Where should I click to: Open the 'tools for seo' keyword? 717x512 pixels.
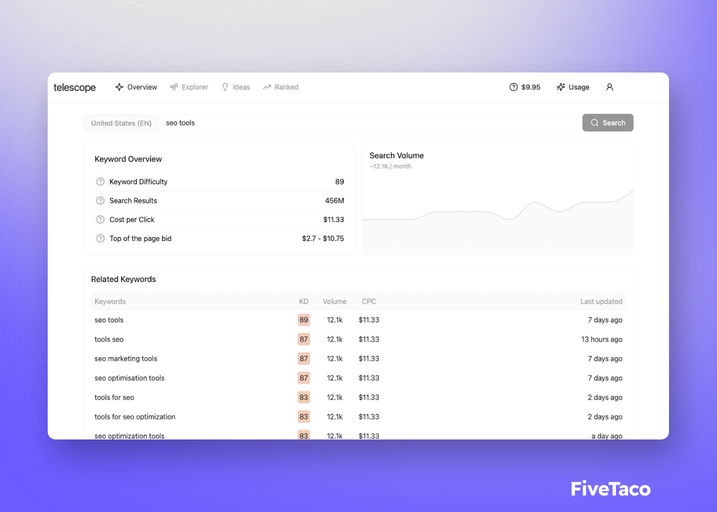pos(114,397)
